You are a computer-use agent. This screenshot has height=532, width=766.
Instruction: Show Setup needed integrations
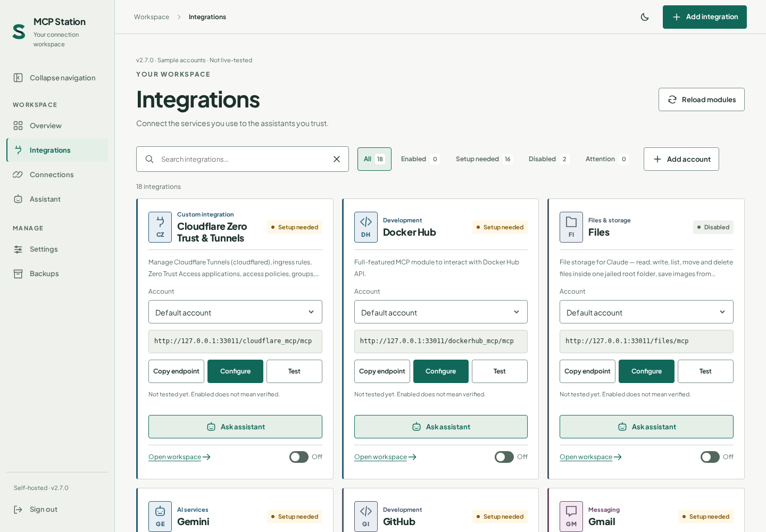click(484, 159)
